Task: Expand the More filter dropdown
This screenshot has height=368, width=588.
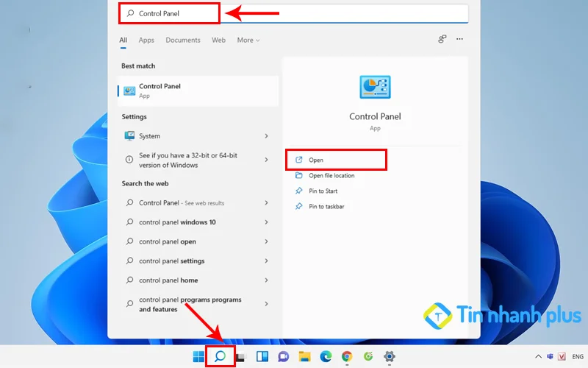Action: click(x=248, y=40)
